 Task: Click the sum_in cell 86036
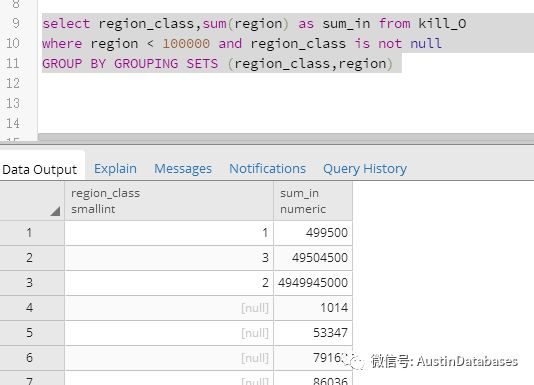pos(313,379)
